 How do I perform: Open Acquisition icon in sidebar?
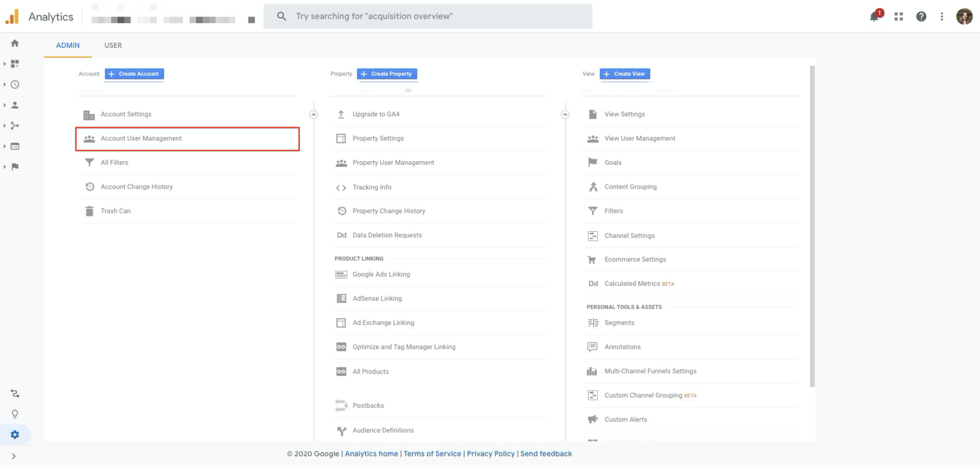pyautogui.click(x=15, y=126)
